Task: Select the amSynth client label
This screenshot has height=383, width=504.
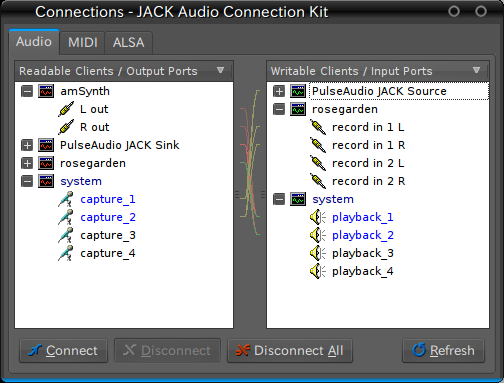Action: pyautogui.click(x=85, y=91)
